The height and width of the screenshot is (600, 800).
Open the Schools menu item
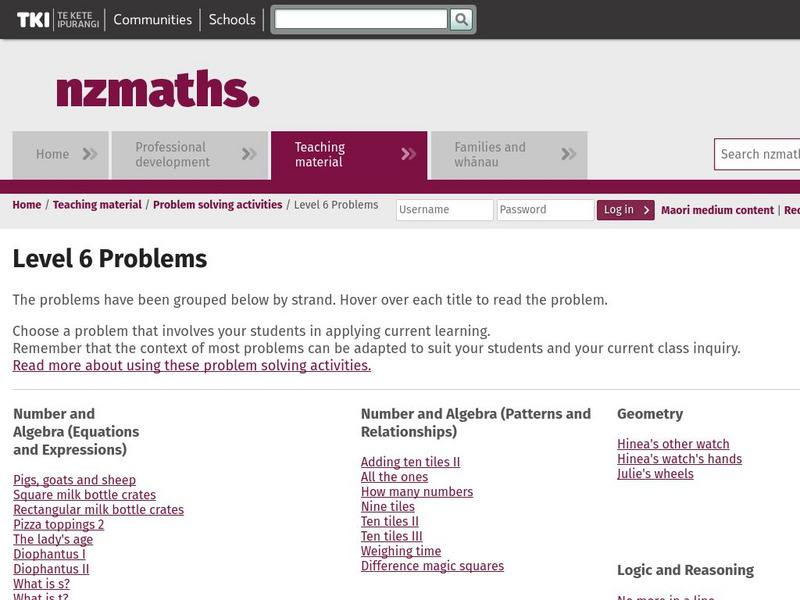coord(232,19)
